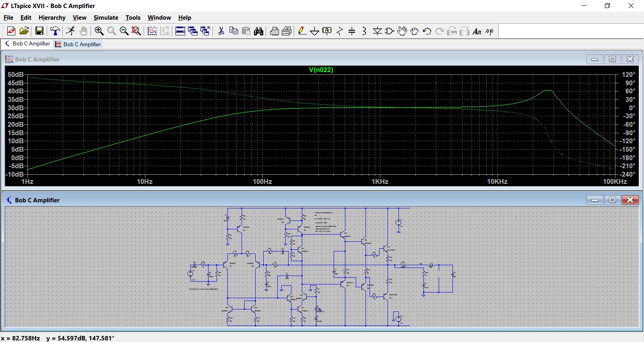The height and width of the screenshot is (342, 644).
Task: Close the waveform plot pane
Action: [x=630, y=59]
